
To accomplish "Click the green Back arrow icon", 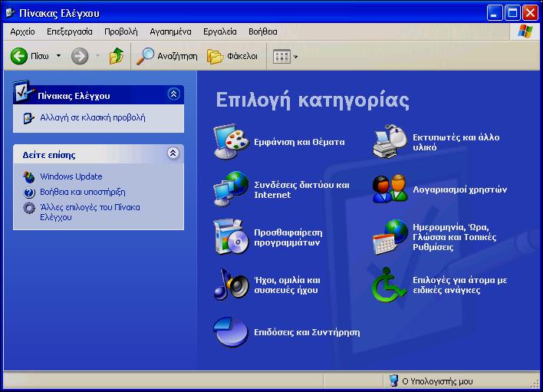I will click(x=18, y=56).
